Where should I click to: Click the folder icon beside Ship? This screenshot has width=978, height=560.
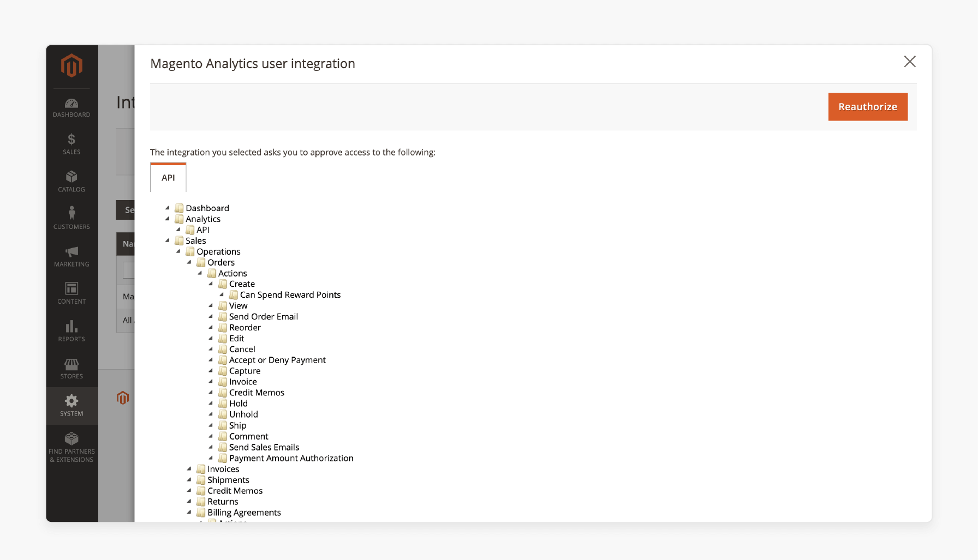pos(223,425)
